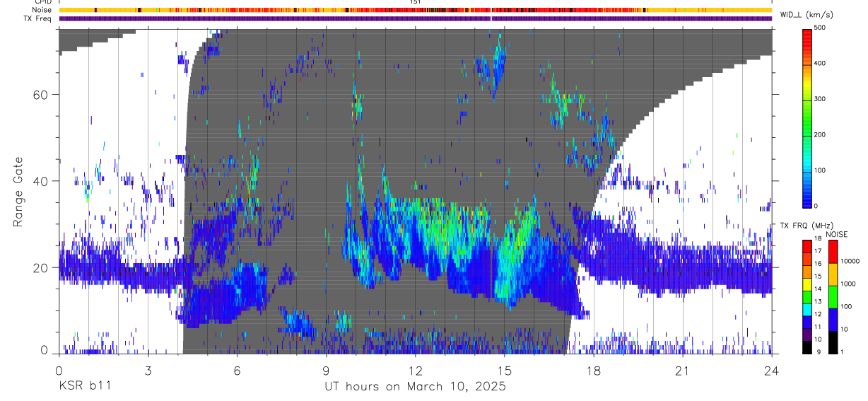Click the 15 tick on the UT hours axis
868x401 pixels.
click(504, 370)
